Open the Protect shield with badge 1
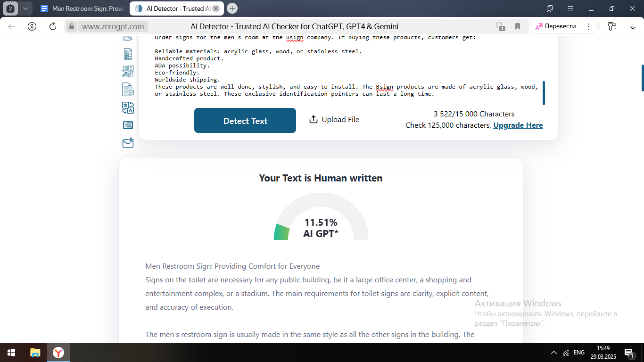The width and height of the screenshot is (644, 362). tap(500, 26)
